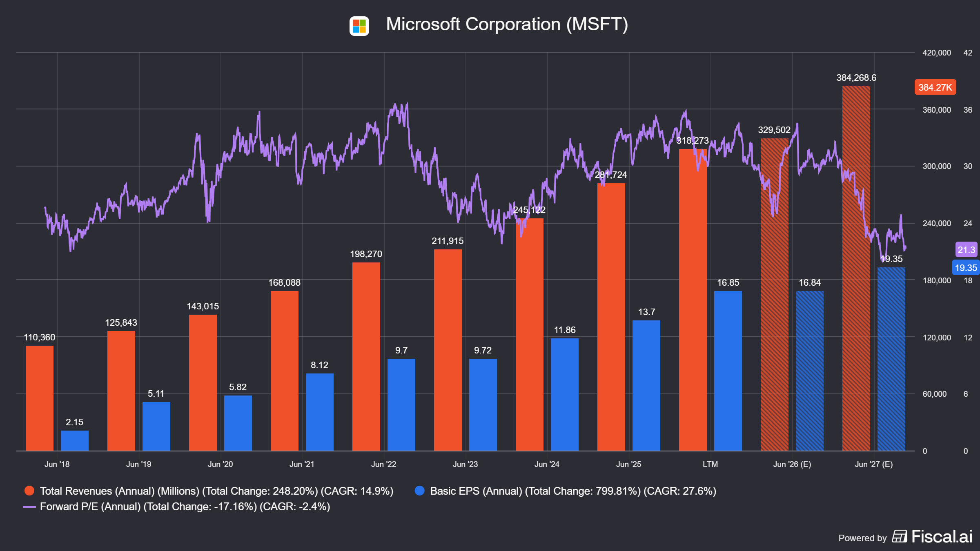The image size is (980, 551).
Task: Click the Microsoft logo icon
Action: click(359, 26)
